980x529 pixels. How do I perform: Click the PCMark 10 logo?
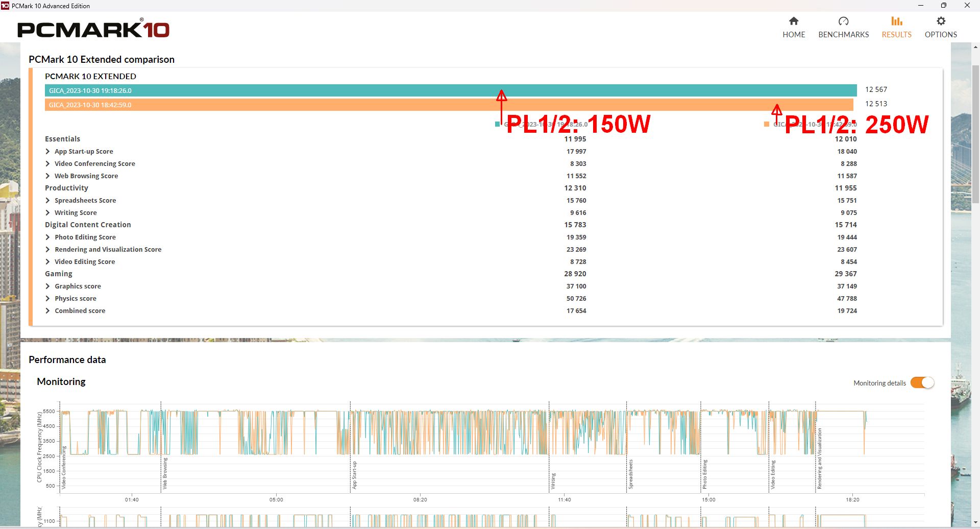(93, 29)
